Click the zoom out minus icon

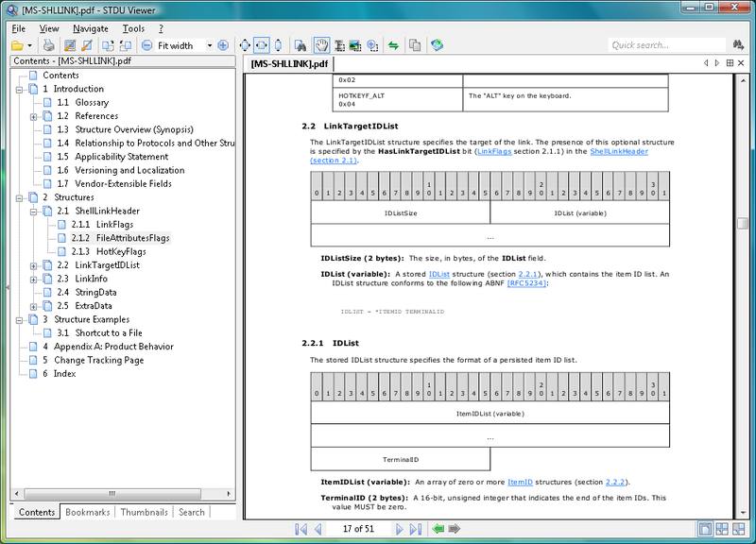coord(147,45)
